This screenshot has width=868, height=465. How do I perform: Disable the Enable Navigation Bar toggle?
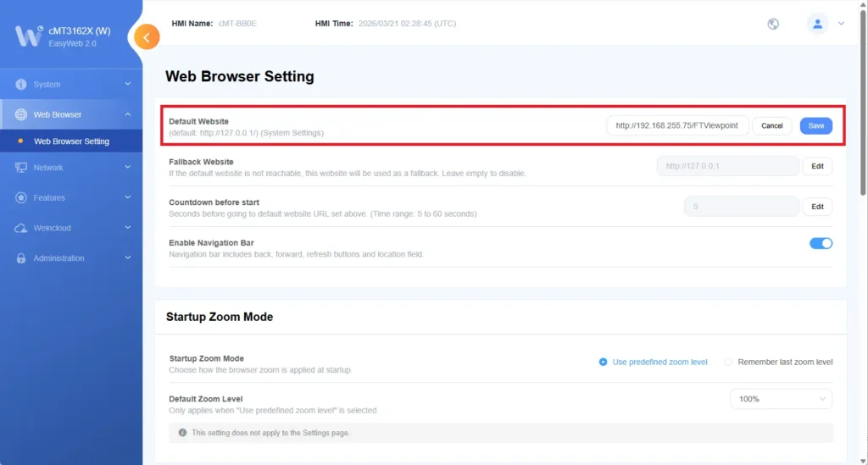pos(821,243)
